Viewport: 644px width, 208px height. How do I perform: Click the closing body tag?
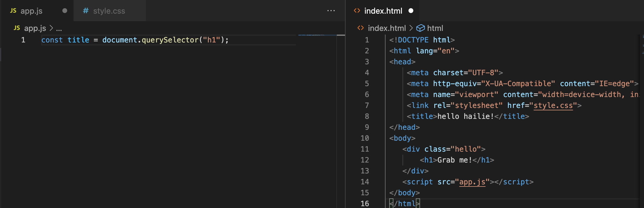[404, 193]
